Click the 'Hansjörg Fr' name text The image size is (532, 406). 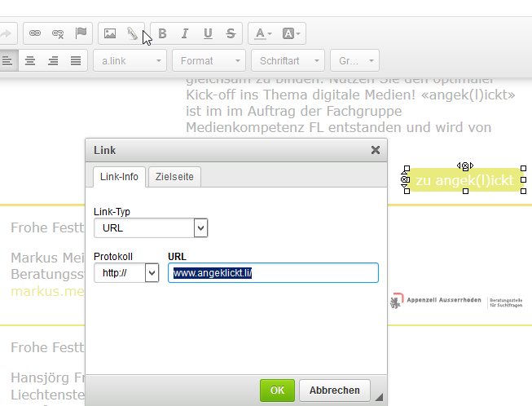47,377
